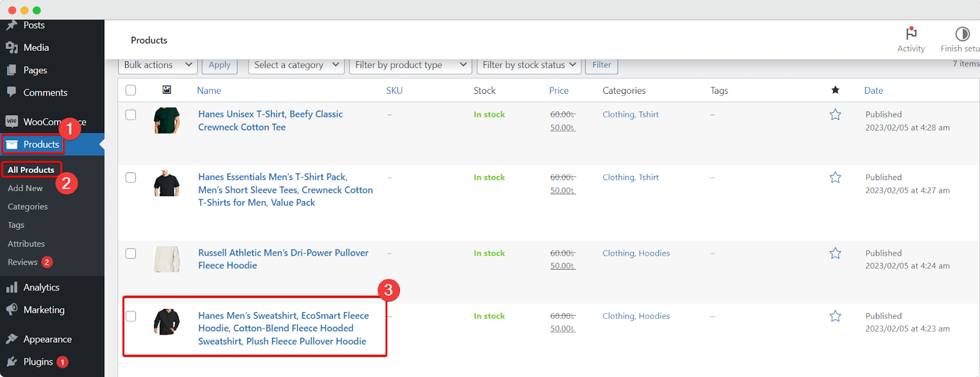Open Russell Athletic Dri-Power Pullover Hoodie link
Screen dimensions: 980x377
(x=283, y=259)
